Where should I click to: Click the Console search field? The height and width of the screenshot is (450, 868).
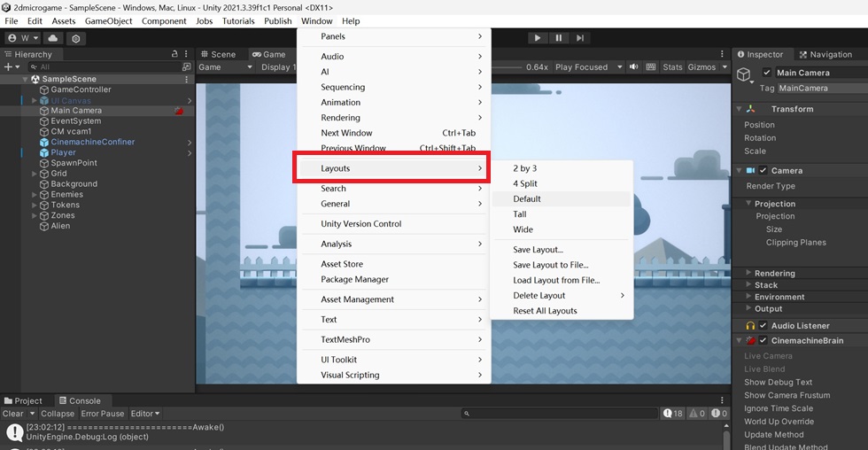coord(560,414)
